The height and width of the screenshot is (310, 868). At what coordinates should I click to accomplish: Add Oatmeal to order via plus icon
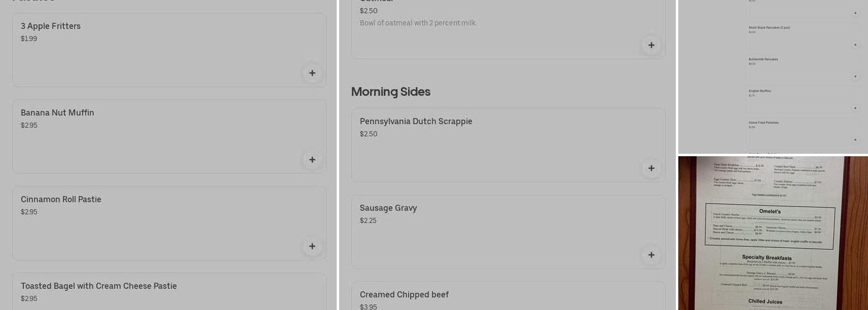coord(651,45)
